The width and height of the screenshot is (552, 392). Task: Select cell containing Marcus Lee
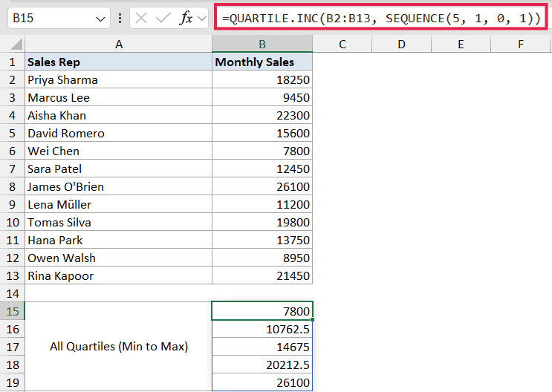(119, 97)
